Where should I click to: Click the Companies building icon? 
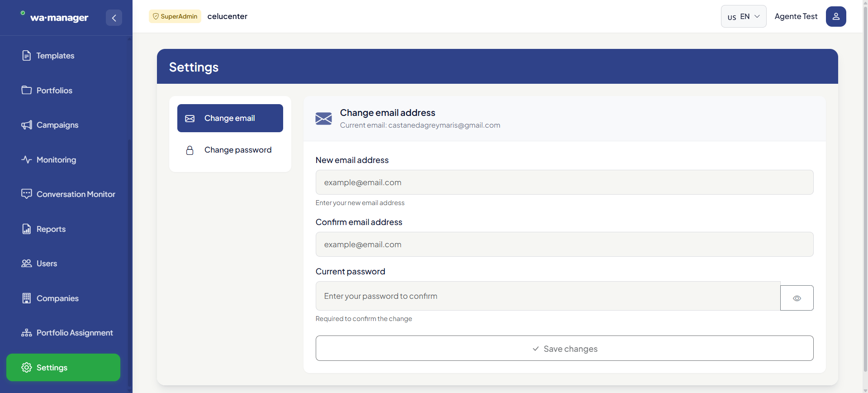point(27,298)
